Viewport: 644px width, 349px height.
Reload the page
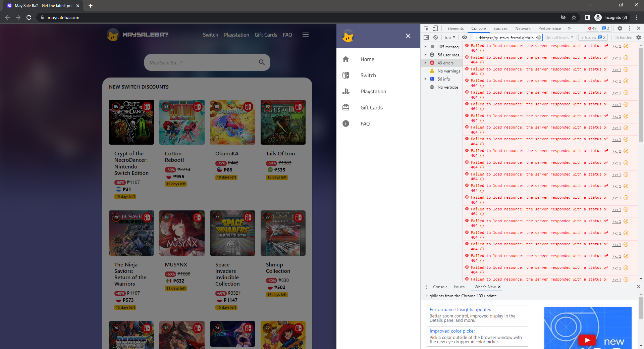click(x=29, y=17)
